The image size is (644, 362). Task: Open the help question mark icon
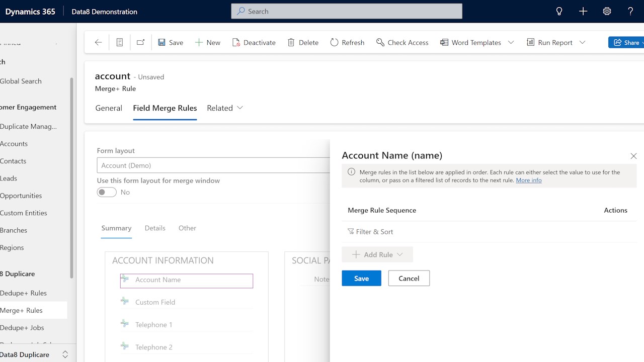point(631,11)
